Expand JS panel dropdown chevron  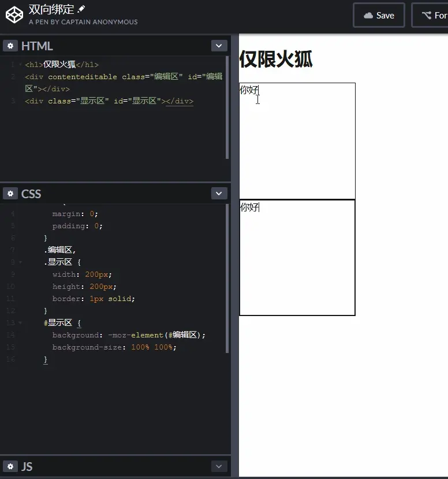pyautogui.click(x=219, y=466)
